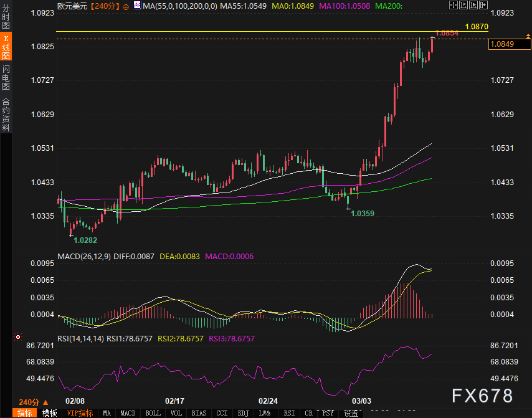Click the orange double up-arrow above 1.0849
This screenshot has width=532, height=418.
[x=528, y=36]
